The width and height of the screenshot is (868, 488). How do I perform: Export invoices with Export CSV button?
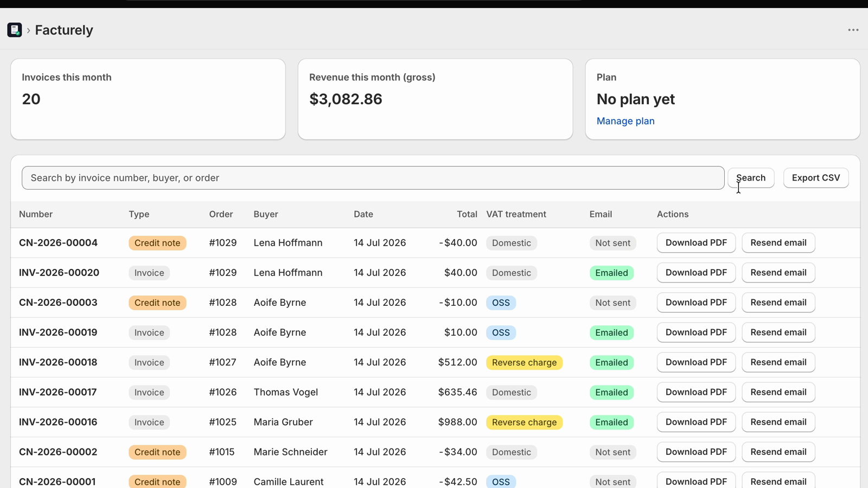coord(816,178)
